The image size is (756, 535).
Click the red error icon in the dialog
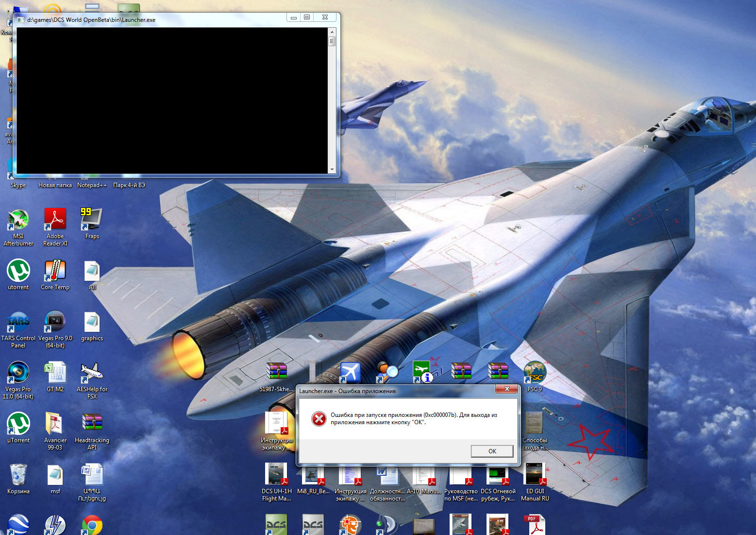point(319,418)
